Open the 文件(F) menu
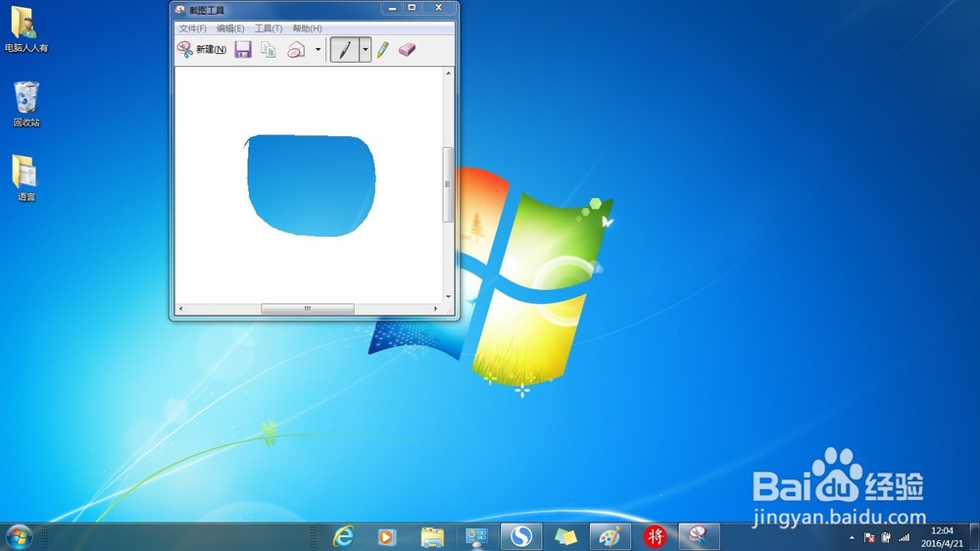 (x=192, y=28)
